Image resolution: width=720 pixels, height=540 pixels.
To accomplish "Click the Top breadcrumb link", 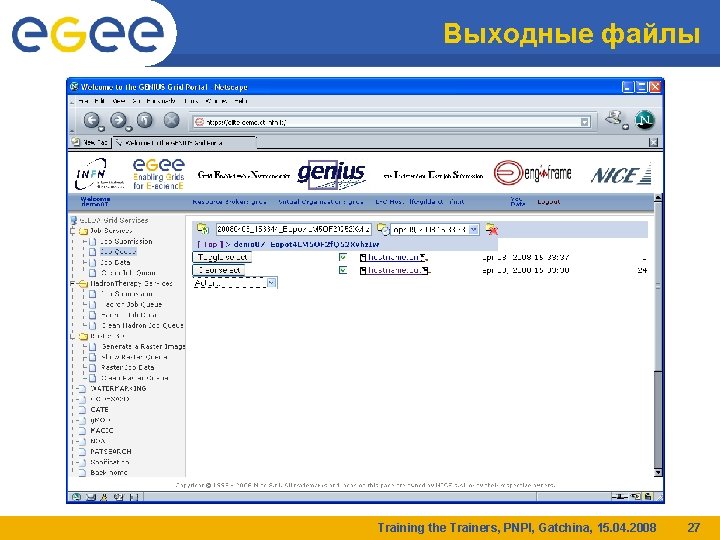I will 210,244.
